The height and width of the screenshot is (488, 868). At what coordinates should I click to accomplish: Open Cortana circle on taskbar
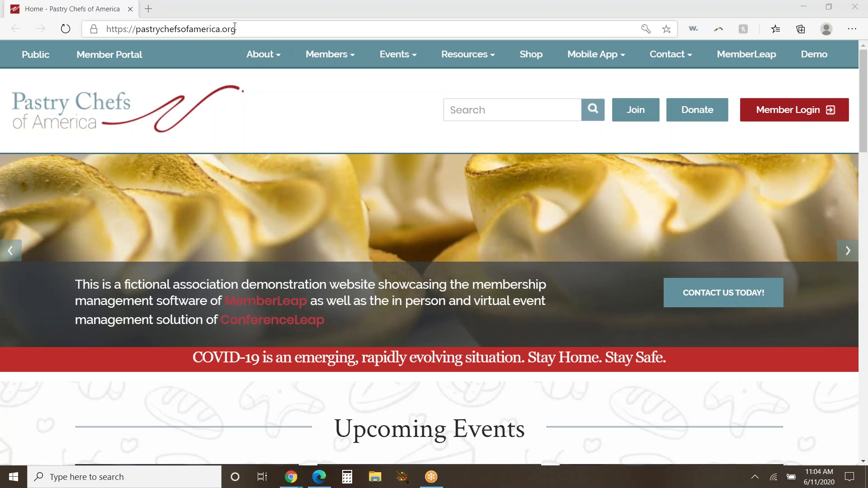(x=235, y=477)
